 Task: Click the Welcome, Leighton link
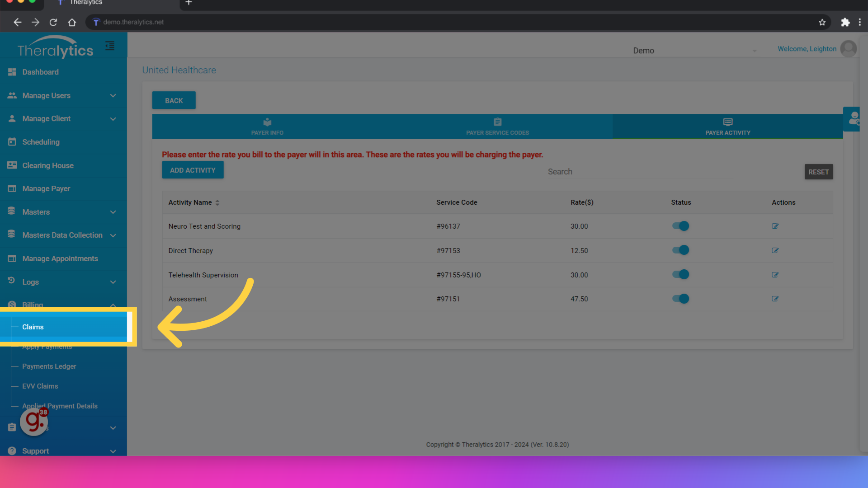pos(807,49)
